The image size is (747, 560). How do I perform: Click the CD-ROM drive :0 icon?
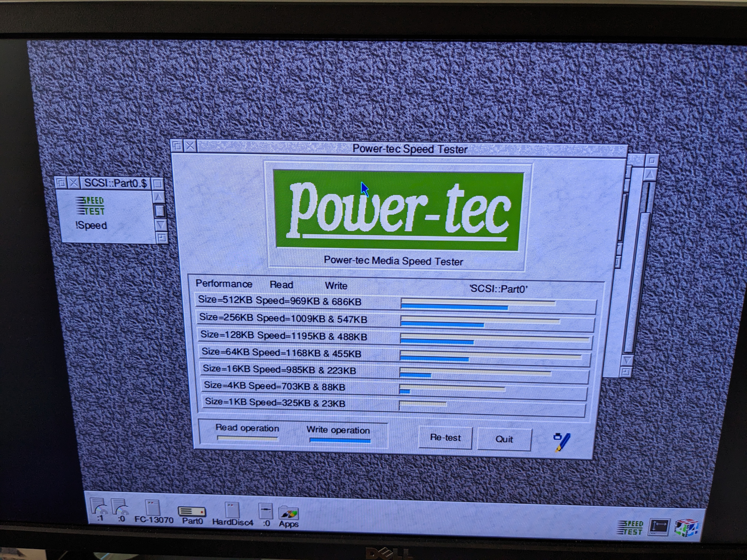120,508
